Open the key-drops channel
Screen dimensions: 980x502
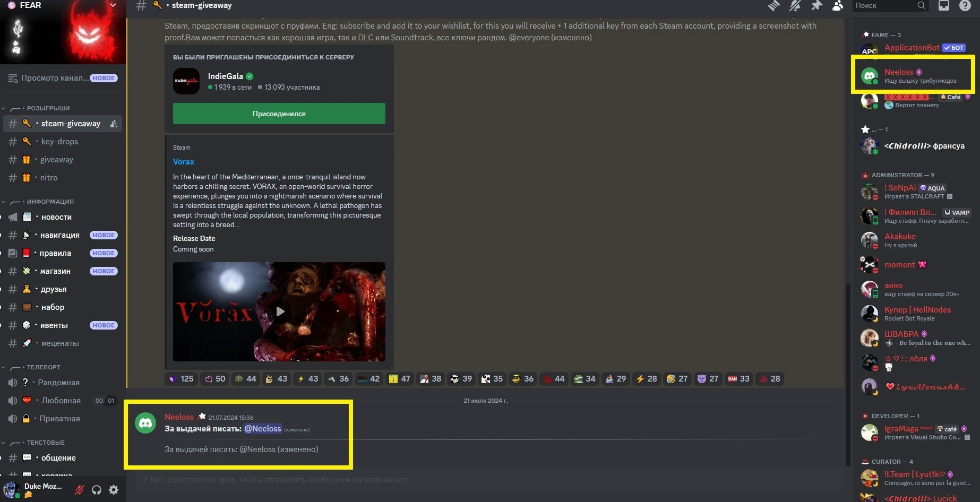(x=63, y=142)
